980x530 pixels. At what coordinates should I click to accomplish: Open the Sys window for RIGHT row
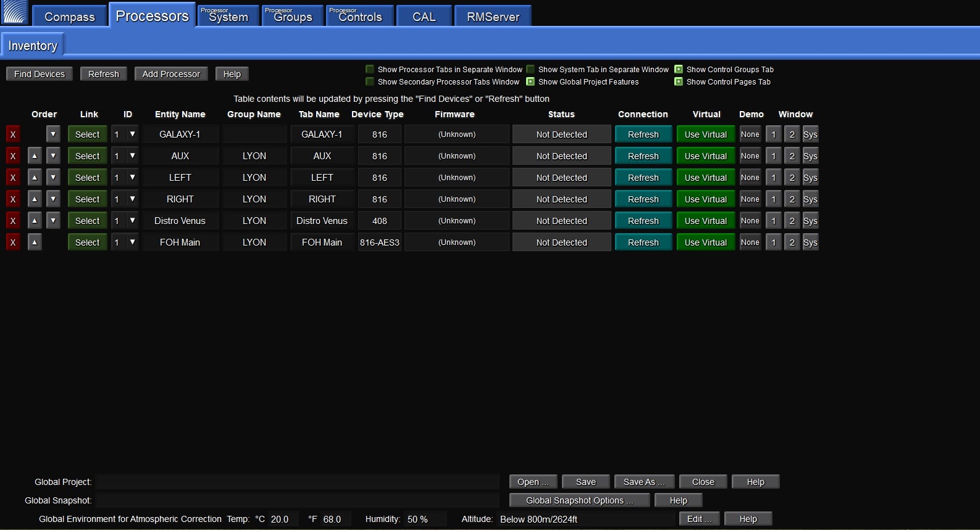tap(810, 199)
